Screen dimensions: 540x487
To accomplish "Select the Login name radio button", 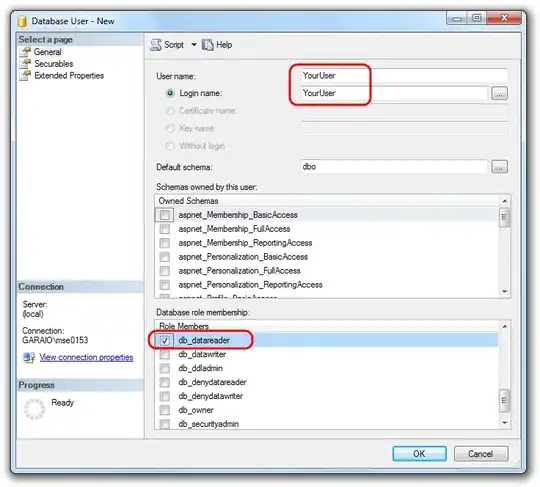I will pyautogui.click(x=170, y=93).
